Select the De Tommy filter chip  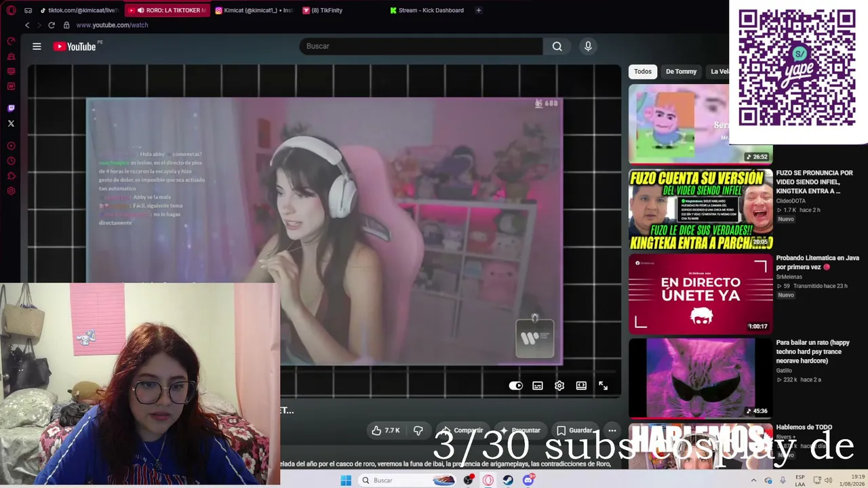click(681, 71)
